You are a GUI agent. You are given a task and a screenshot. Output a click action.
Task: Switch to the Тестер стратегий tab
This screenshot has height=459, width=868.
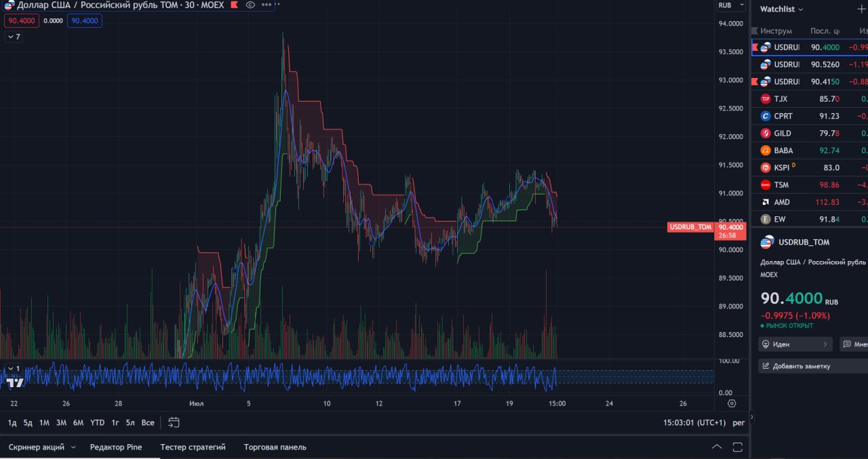(x=193, y=447)
